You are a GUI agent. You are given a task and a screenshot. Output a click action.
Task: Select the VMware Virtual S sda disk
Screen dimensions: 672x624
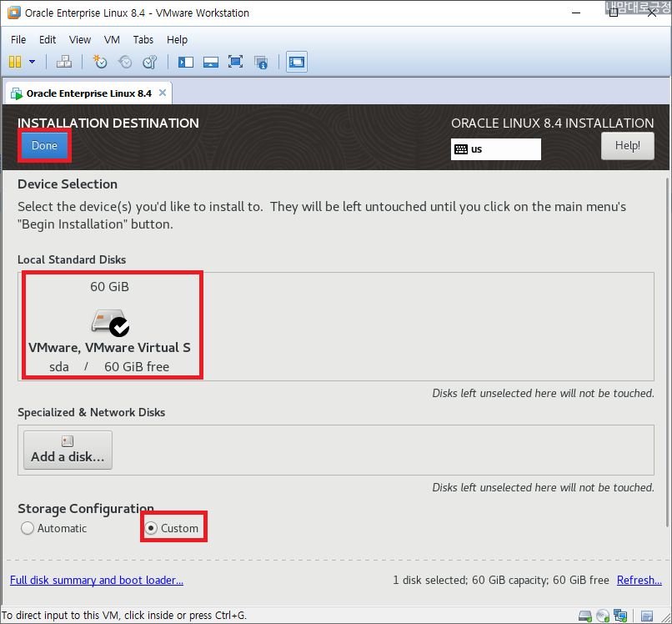[110, 325]
